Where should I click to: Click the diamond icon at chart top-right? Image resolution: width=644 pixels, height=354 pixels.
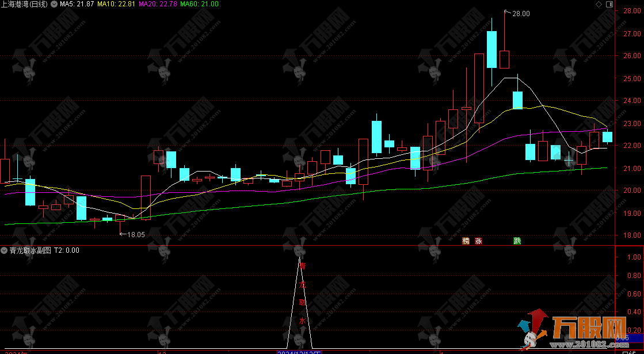(599, 4)
